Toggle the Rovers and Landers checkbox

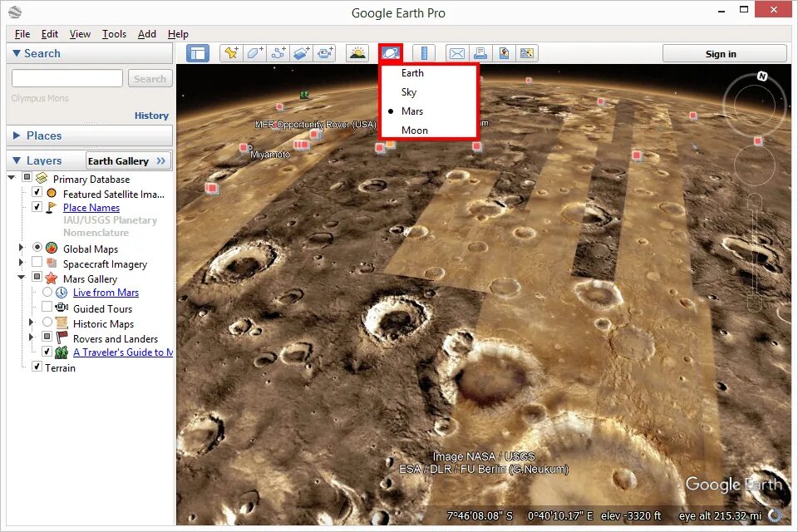point(47,337)
